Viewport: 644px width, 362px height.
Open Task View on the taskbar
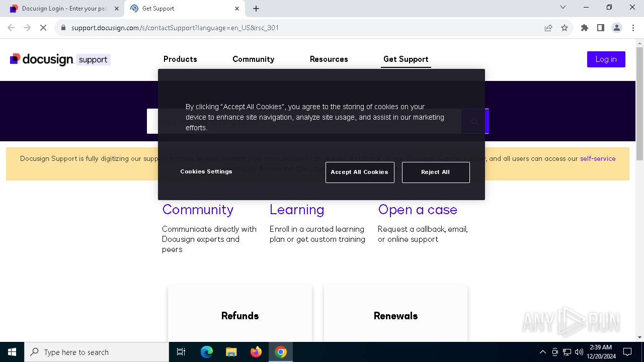point(181,352)
